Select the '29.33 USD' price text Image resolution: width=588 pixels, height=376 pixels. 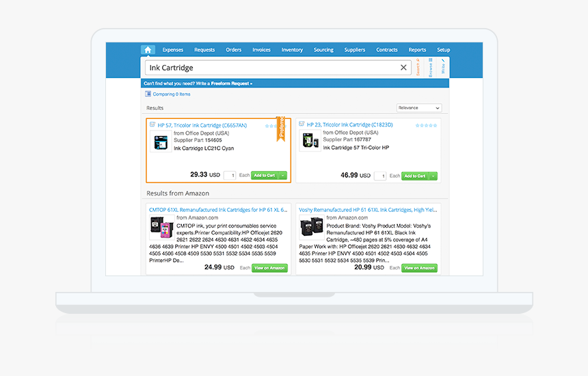[205, 175]
